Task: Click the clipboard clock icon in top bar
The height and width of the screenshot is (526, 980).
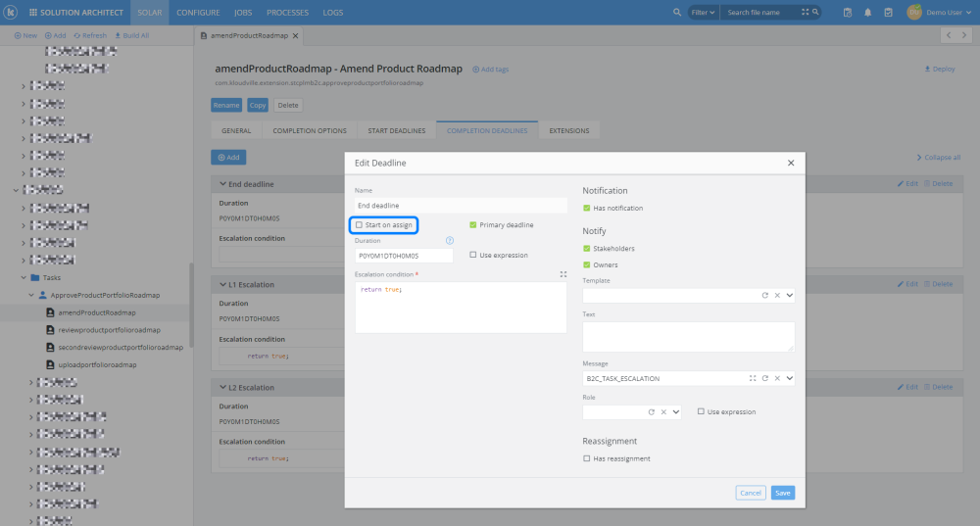Action: (848, 13)
